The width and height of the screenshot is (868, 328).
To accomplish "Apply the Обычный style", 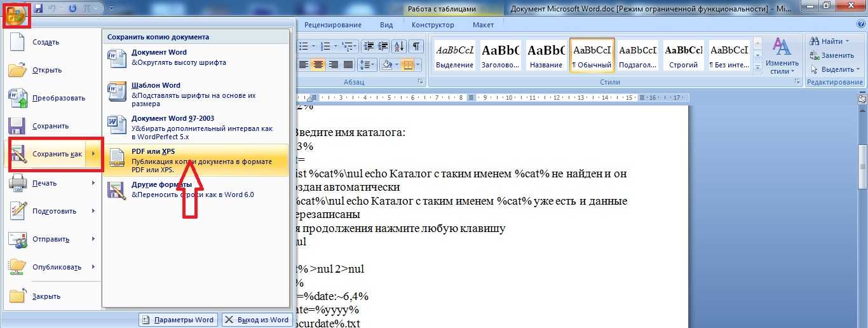I will [592, 55].
